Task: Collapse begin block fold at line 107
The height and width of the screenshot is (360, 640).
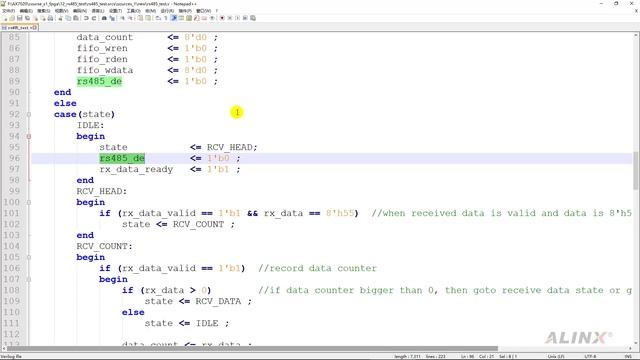Action: click(29, 280)
